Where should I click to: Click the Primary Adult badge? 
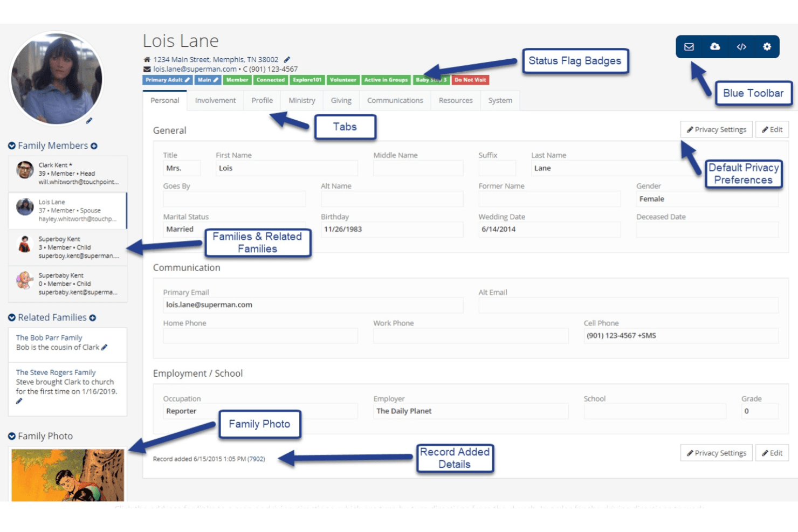point(168,80)
